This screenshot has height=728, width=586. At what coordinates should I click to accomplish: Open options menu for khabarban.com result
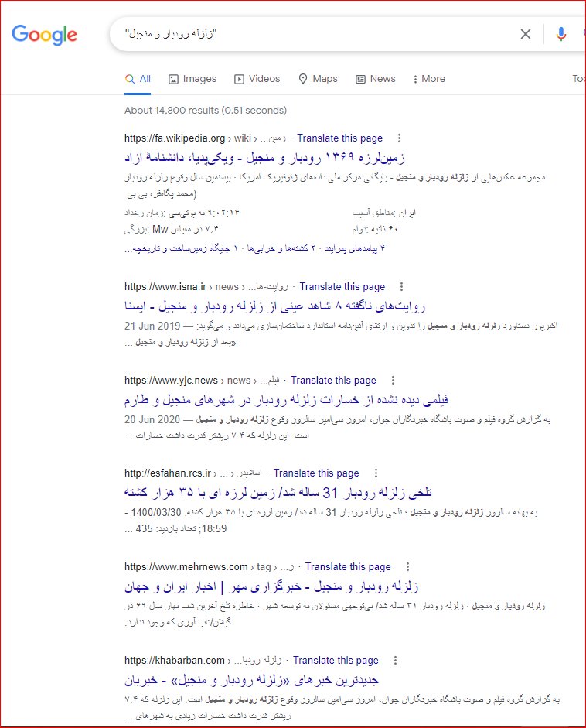coord(395,660)
